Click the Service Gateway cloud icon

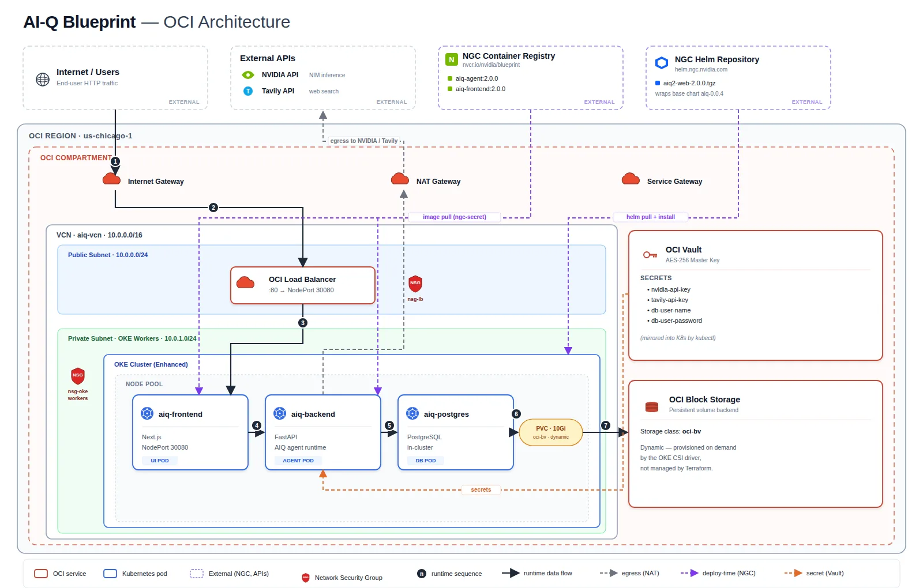[x=631, y=179]
